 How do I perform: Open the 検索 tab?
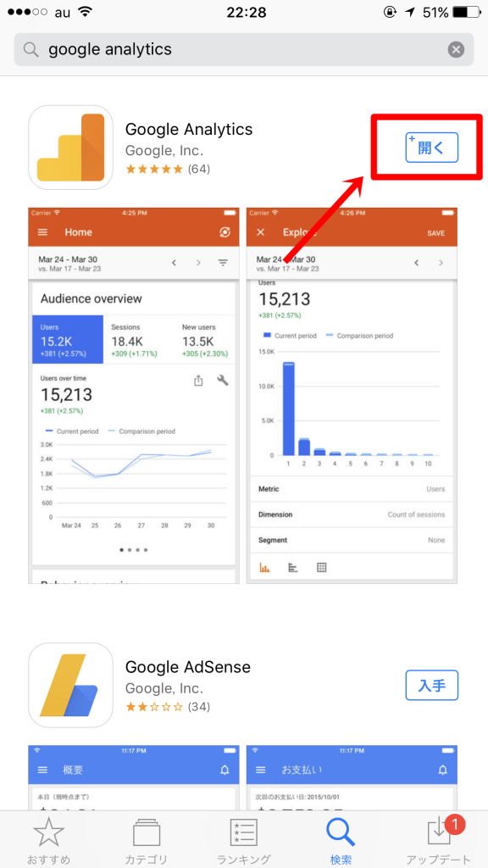341,839
